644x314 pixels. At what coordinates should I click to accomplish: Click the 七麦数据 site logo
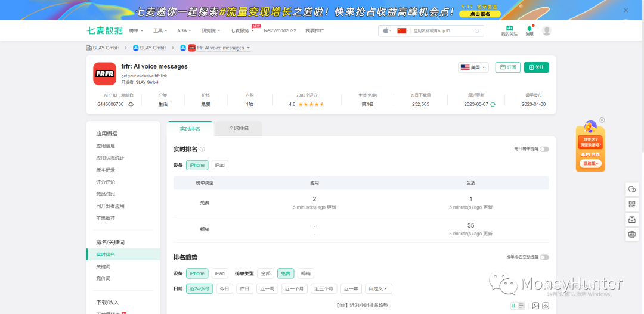[x=105, y=30]
